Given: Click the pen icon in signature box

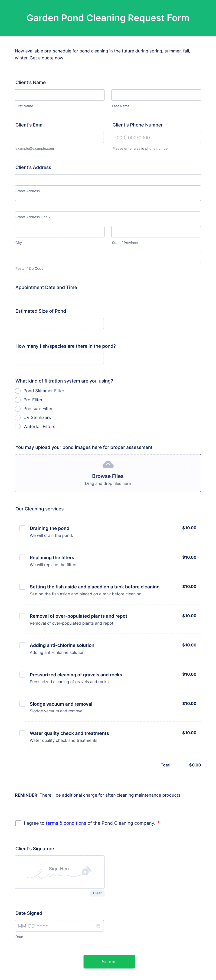Looking at the screenshot, I should coord(86,870).
